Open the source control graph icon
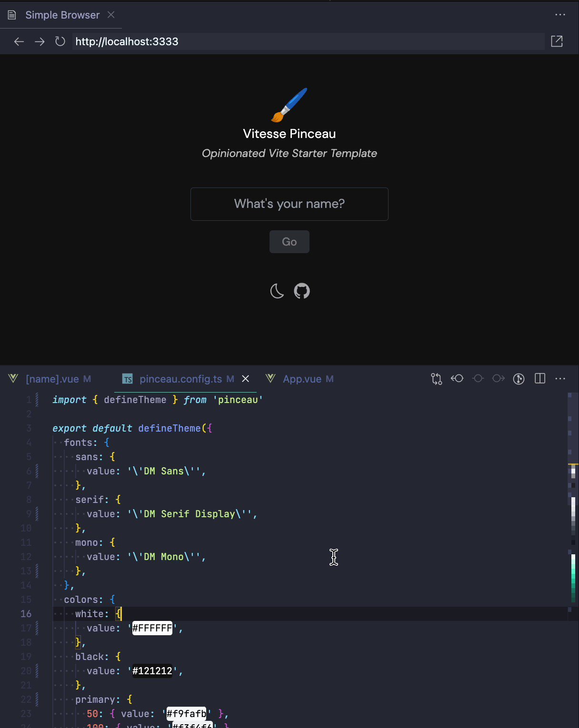 [x=519, y=379]
